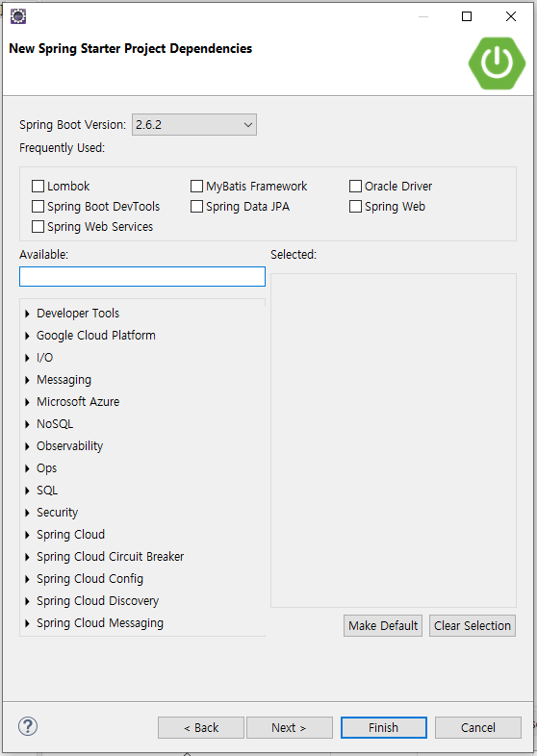537x756 pixels.
Task: Go back with the Back button
Action: 201,727
